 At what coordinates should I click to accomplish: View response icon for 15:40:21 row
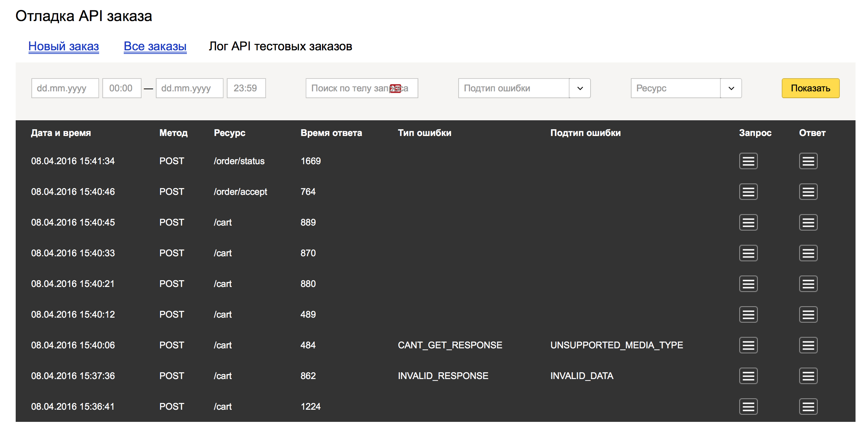[808, 284]
